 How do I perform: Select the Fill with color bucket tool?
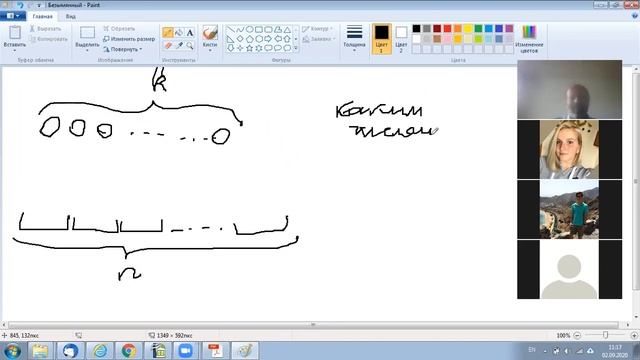179,33
